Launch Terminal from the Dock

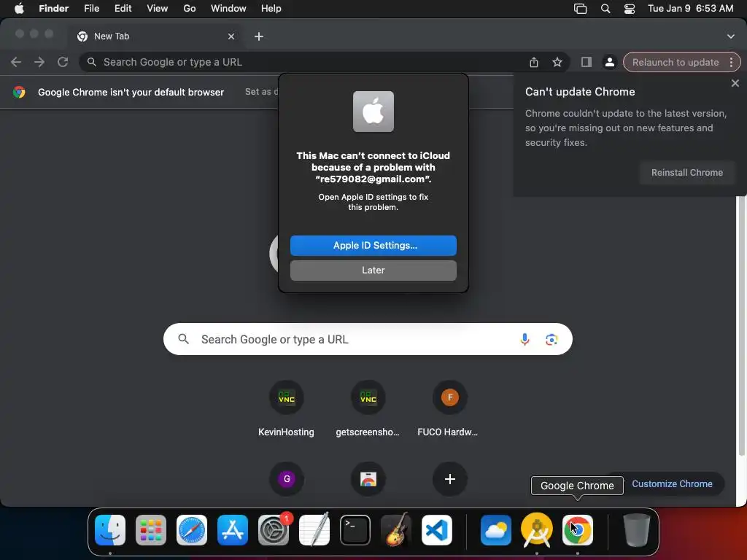355,530
